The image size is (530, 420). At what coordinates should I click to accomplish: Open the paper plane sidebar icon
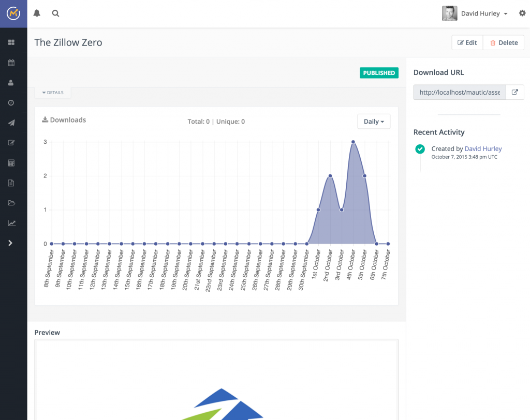(11, 123)
